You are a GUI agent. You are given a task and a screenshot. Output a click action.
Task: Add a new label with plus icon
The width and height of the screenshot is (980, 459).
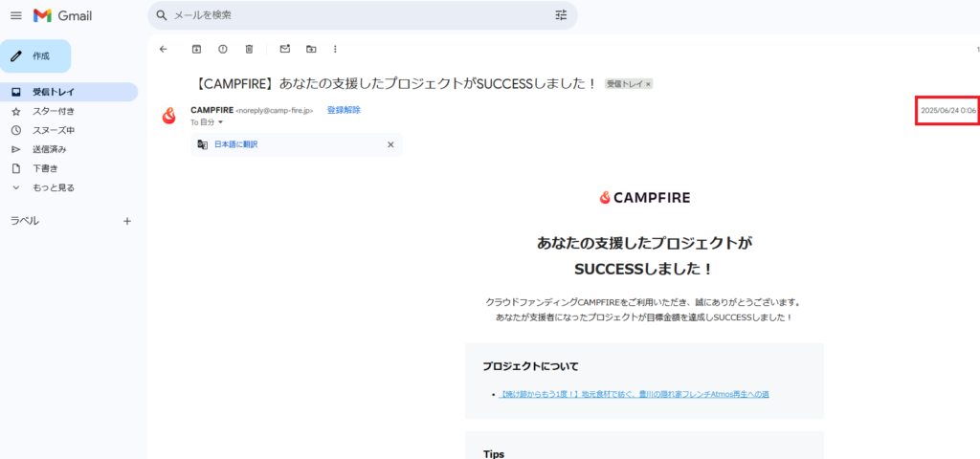pos(127,221)
